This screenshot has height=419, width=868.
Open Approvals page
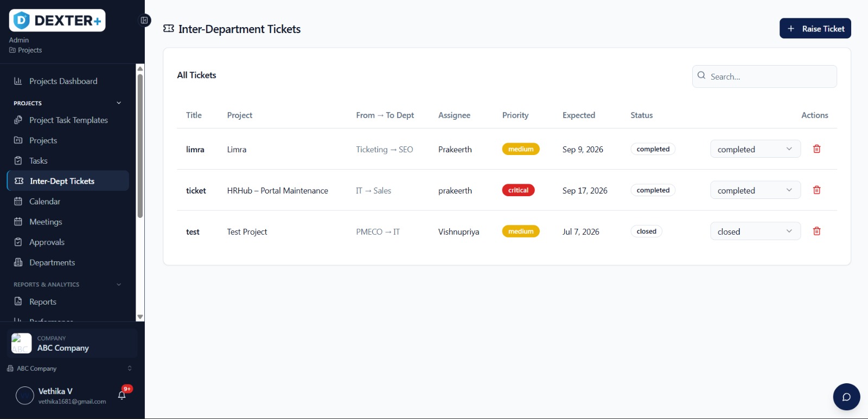tap(68, 242)
